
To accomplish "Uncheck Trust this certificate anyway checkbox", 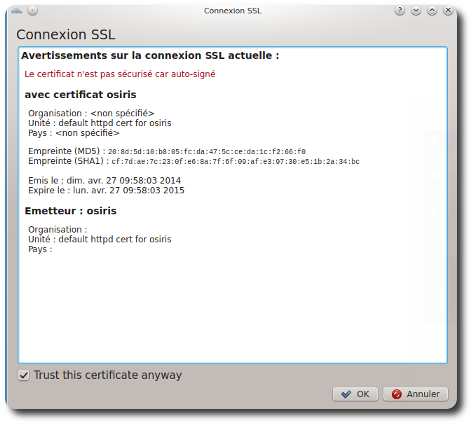I will 24,375.
